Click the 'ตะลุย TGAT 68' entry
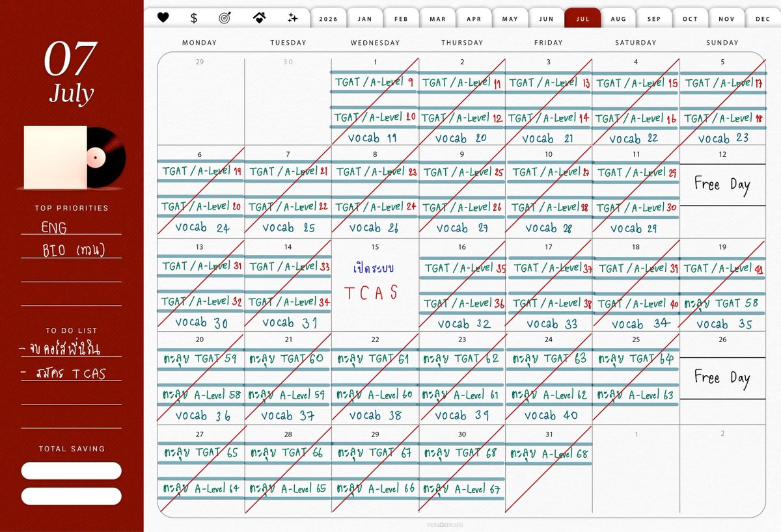The height and width of the screenshot is (532, 781). coord(461,453)
